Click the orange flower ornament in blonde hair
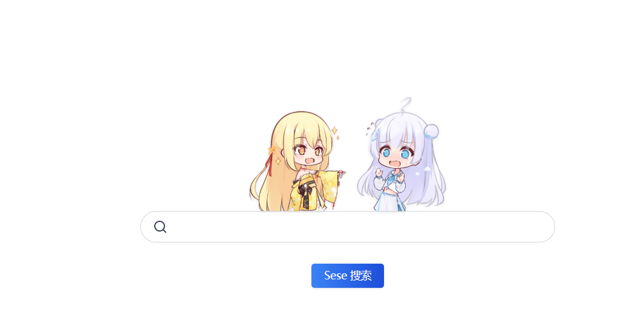Screen dimensions: 644x335 [x=272, y=150]
